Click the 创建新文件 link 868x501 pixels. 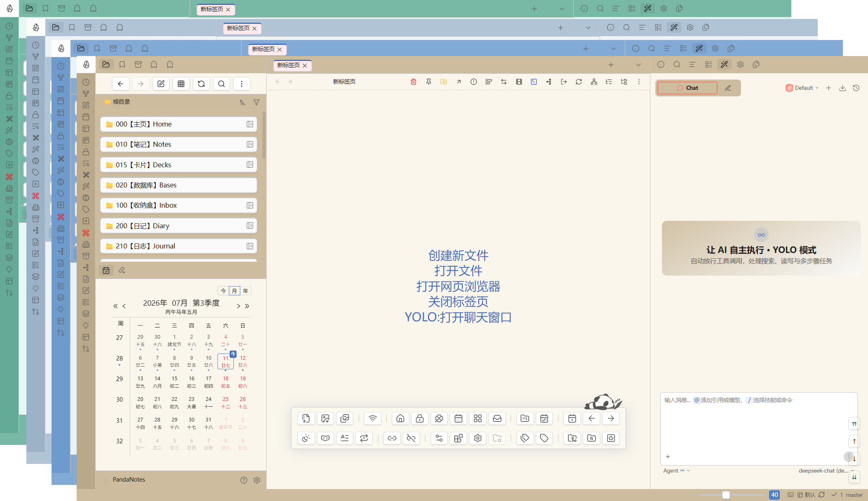pos(458,255)
